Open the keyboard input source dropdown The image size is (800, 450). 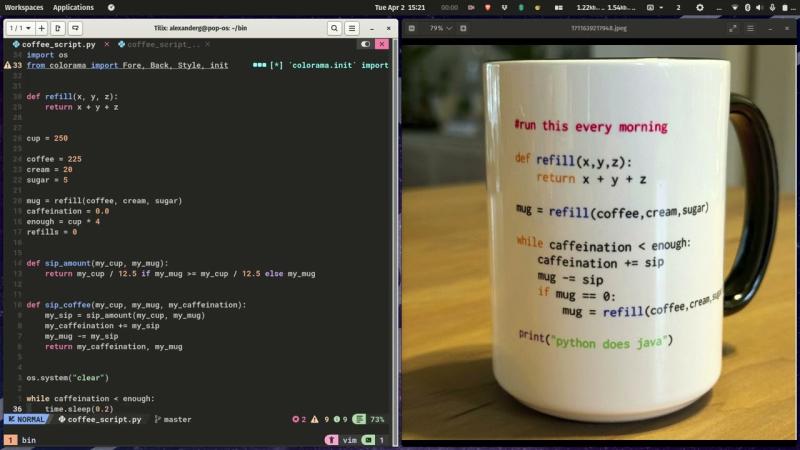[655, 8]
